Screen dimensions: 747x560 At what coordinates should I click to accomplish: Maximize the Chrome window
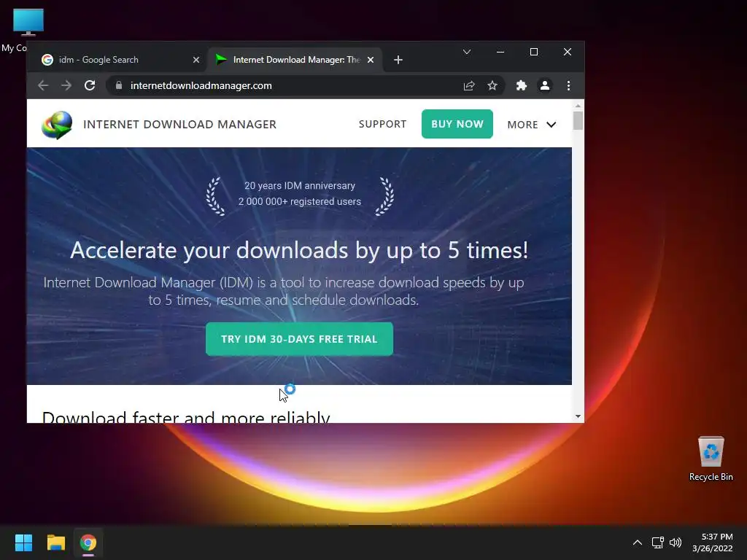click(x=534, y=52)
